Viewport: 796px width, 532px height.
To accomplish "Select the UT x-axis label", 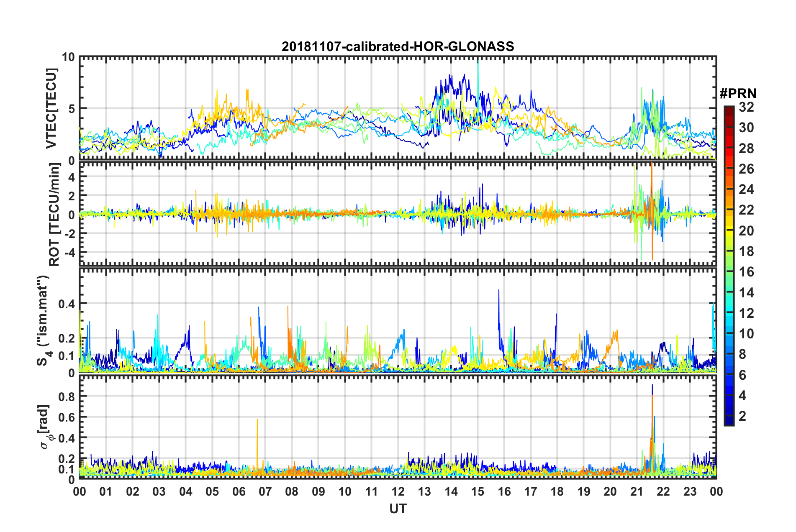I will click(398, 509).
